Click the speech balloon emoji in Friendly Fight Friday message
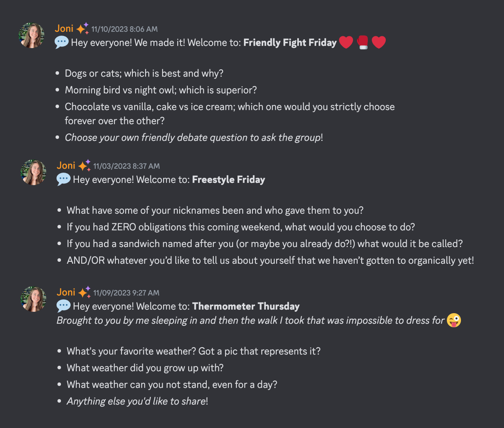This screenshot has height=428, width=504. click(62, 42)
